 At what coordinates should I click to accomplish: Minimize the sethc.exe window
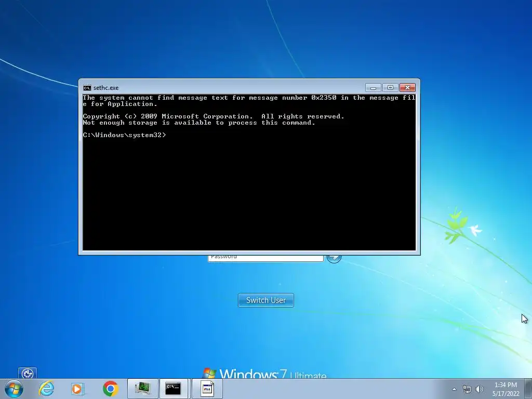click(373, 88)
